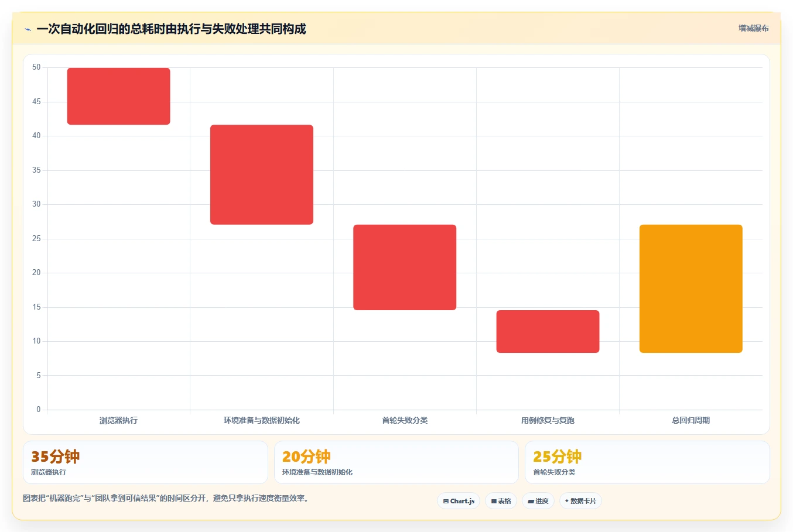Image resolution: width=793 pixels, height=532 pixels.
Task: Click the 增减瀑布 badge in the header
Action: tap(753, 28)
